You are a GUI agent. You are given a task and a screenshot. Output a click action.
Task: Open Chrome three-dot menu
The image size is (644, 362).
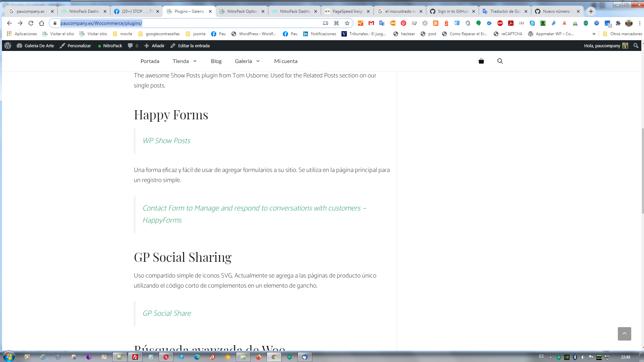coord(640,23)
